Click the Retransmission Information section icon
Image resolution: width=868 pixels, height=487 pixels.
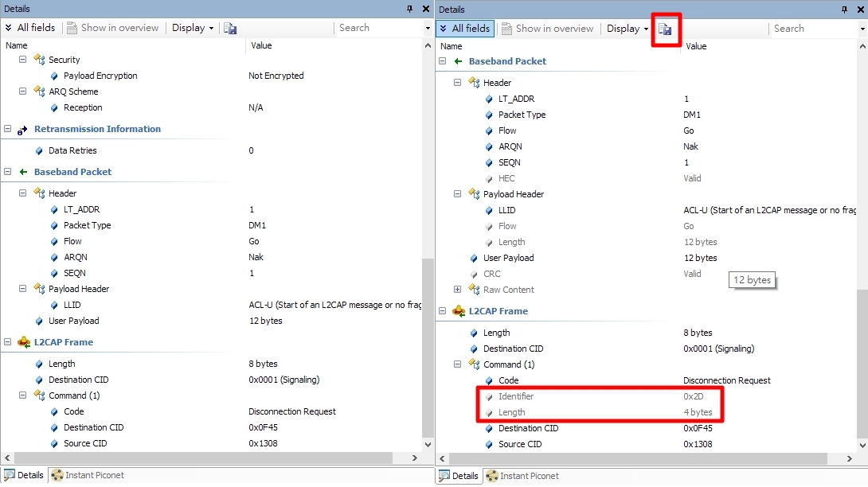pyautogui.click(x=22, y=129)
